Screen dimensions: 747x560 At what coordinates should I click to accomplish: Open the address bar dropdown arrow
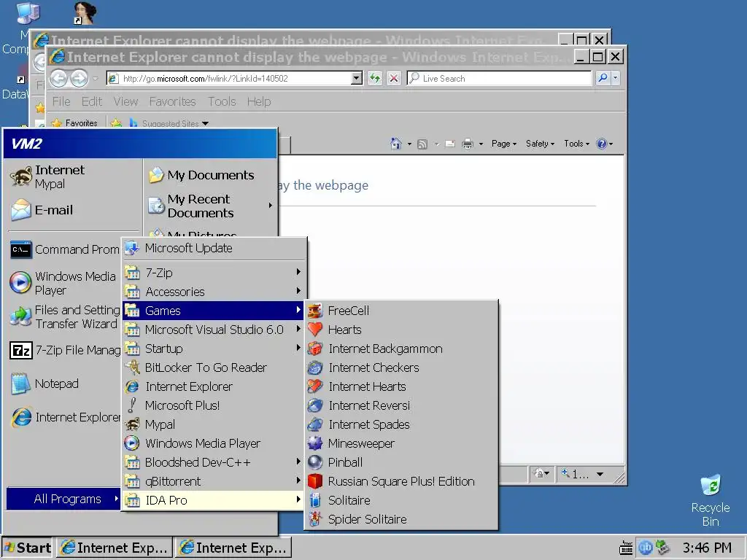356,79
